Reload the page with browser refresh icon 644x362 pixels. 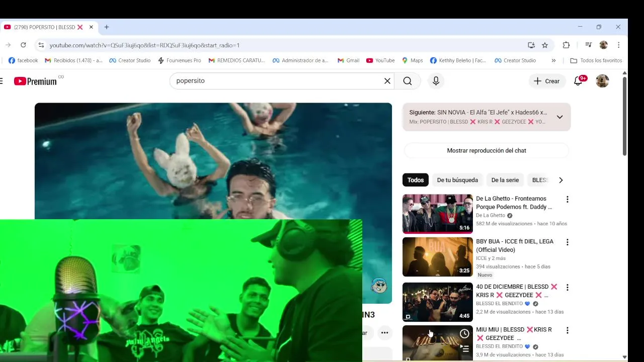23,45
